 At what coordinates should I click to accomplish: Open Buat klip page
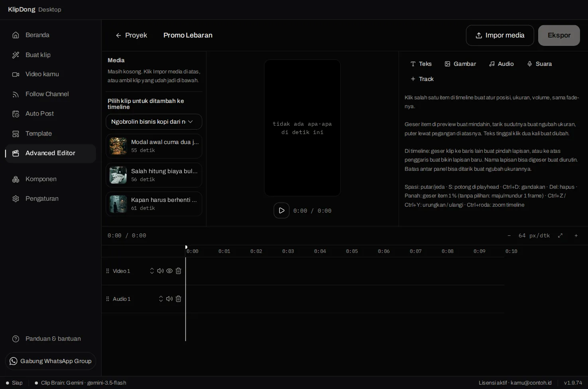click(x=51, y=55)
